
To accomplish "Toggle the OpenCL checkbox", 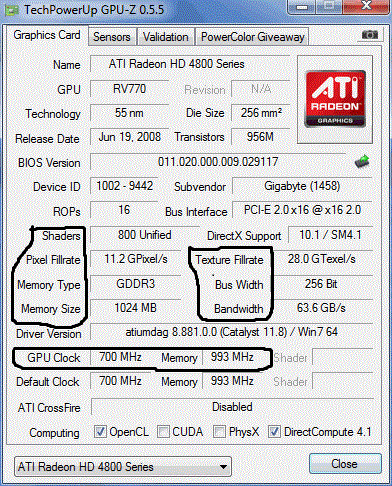I will click(x=100, y=432).
